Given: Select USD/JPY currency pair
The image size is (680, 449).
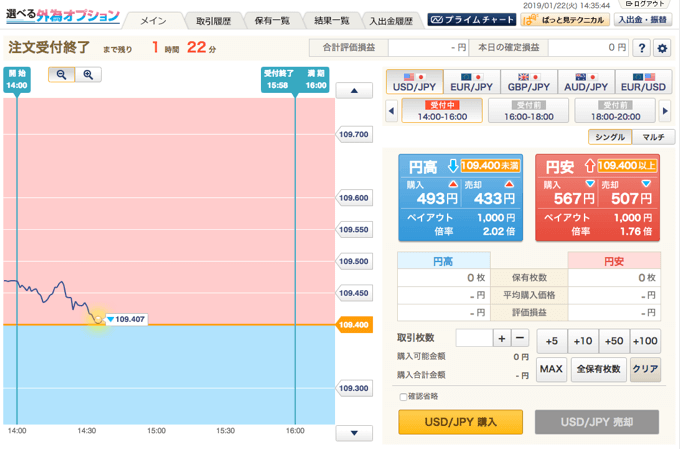Looking at the screenshot, I should pos(415,82).
